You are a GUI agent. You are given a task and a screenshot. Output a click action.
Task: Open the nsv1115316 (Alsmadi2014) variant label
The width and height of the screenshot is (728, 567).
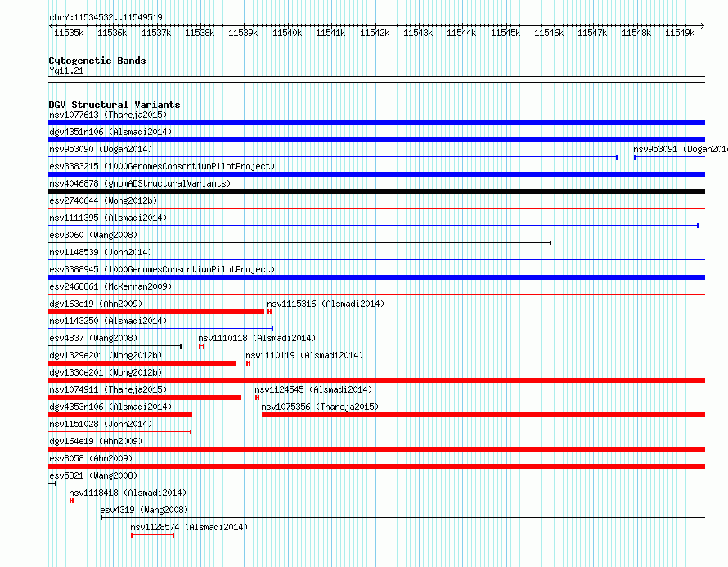point(326,304)
